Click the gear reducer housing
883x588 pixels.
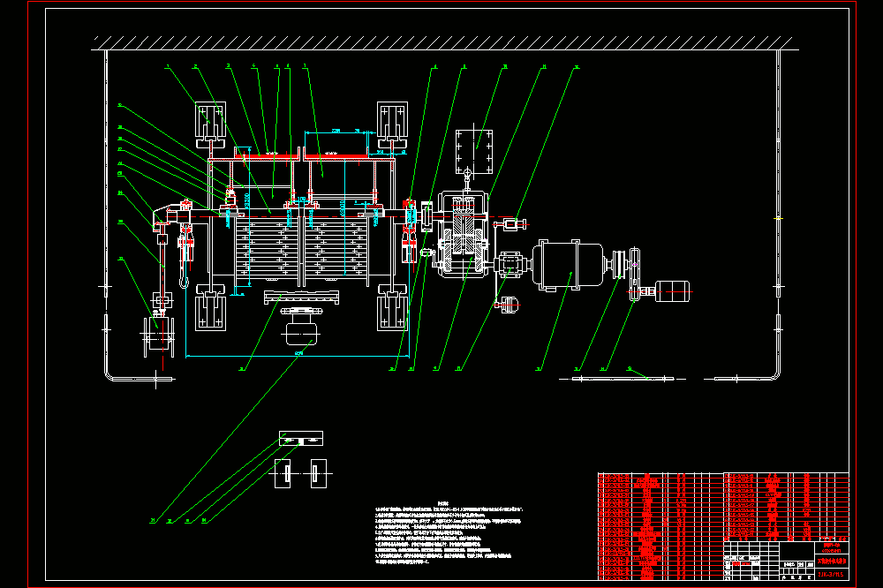point(463,234)
